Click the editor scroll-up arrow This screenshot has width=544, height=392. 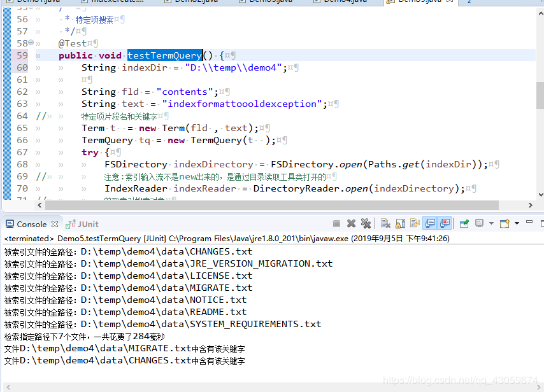click(x=541, y=14)
